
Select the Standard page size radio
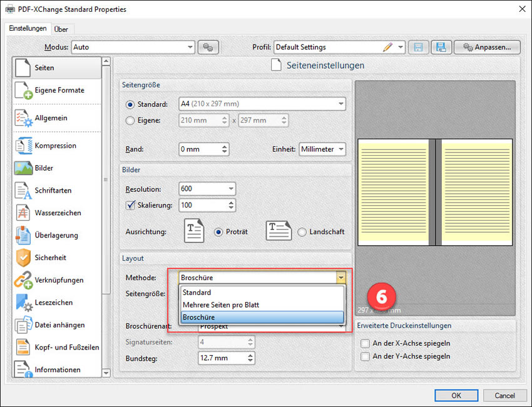pyautogui.click(x=130, y=104)
